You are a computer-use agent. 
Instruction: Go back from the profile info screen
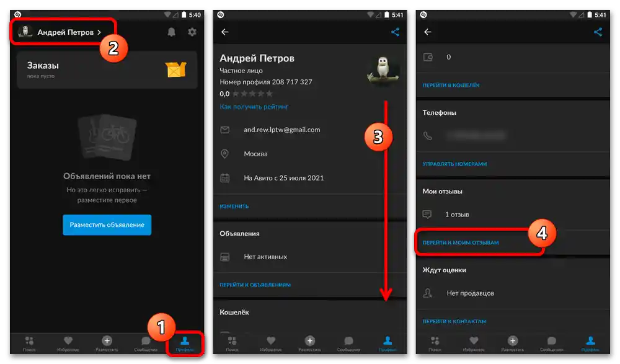tap(225, 32)
